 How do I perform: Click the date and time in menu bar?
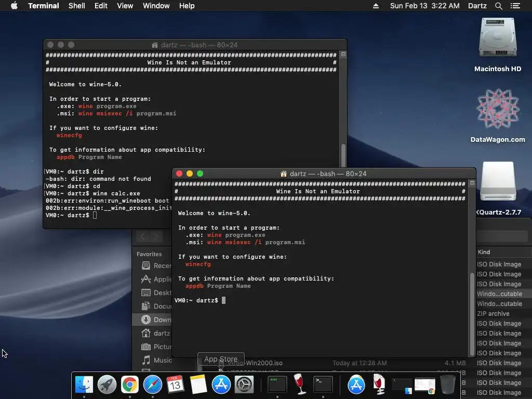[425, 6]
